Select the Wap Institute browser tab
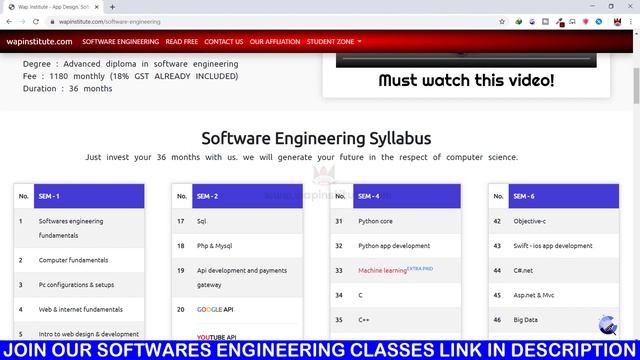 click(x=53, y=7)
